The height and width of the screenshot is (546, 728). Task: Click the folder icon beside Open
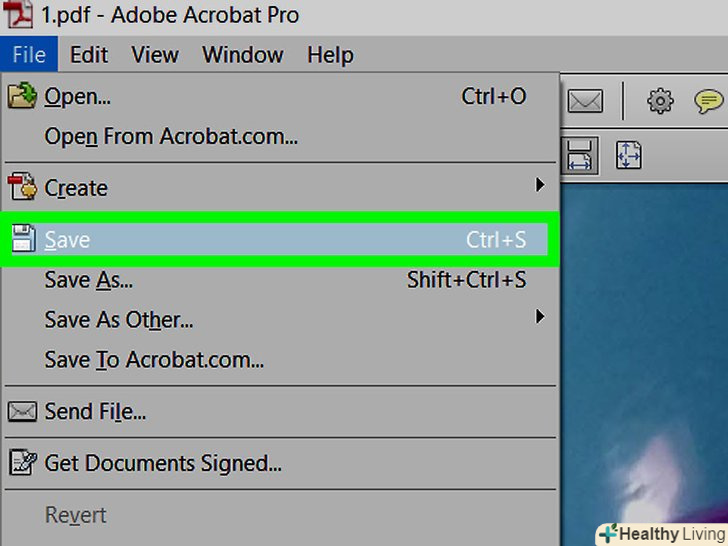coord(22,97)
